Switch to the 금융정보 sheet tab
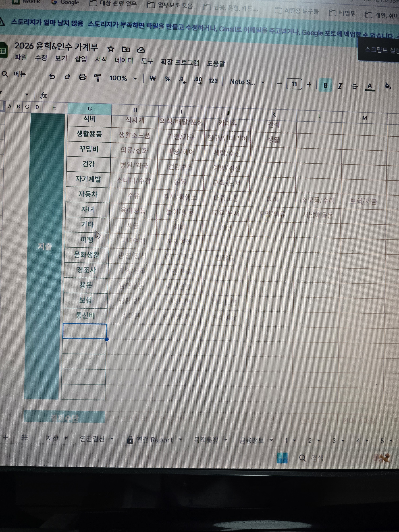Image resolution: width=399 pixels, height=532 pixels. (252, 440)
